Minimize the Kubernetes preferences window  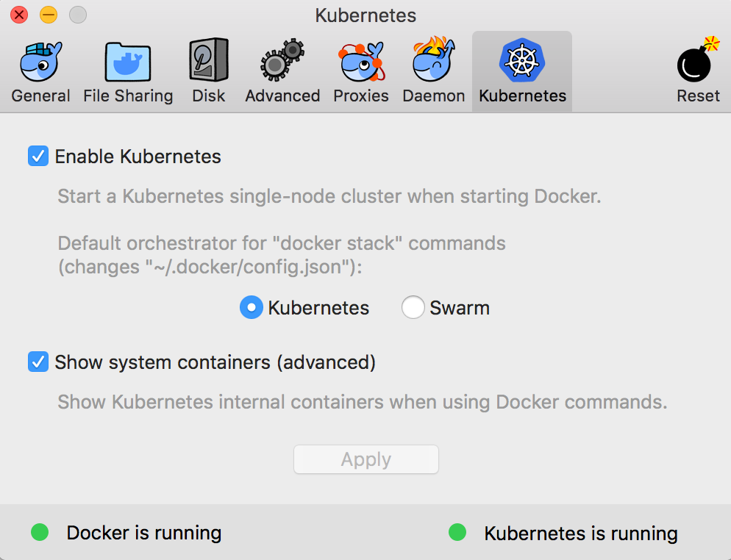pyautogui.click(x=49, y=15)
